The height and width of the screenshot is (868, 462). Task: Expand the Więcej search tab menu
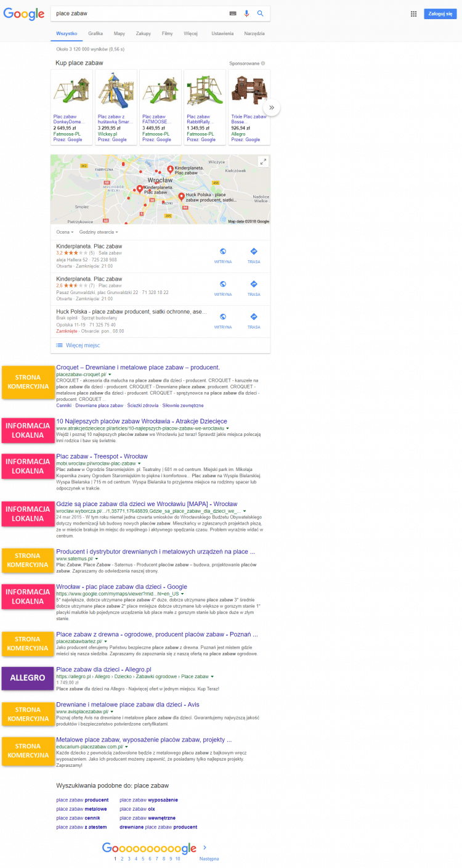[x=191, y=34]
